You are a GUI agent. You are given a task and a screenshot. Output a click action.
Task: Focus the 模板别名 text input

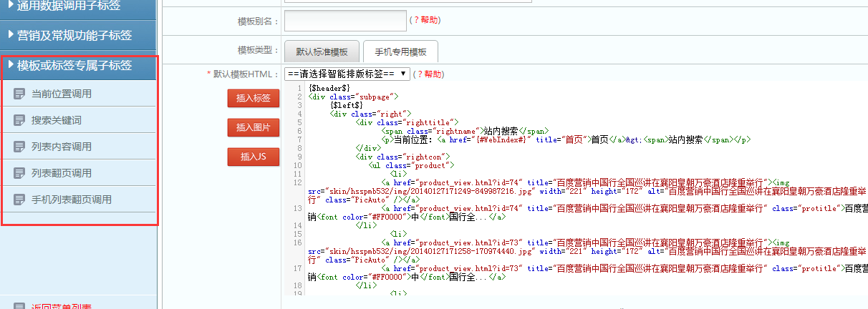(x=345, y=21)
